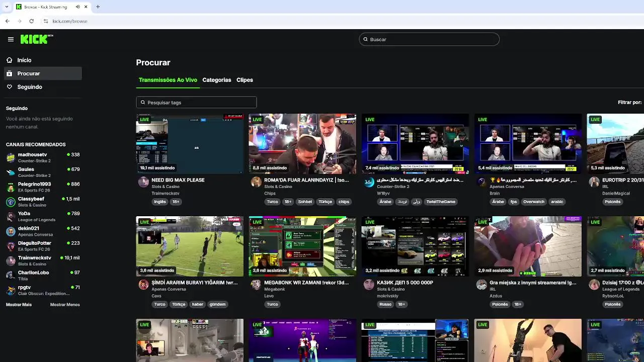
Task: Click the kick.com/browse address bar
Action: pos(70,21)
